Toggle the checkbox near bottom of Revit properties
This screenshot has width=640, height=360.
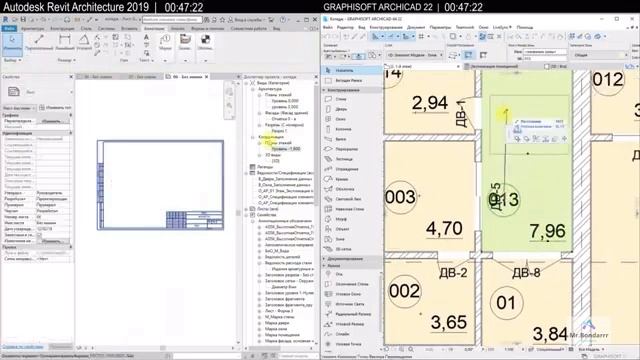click(x=40, y=235)
